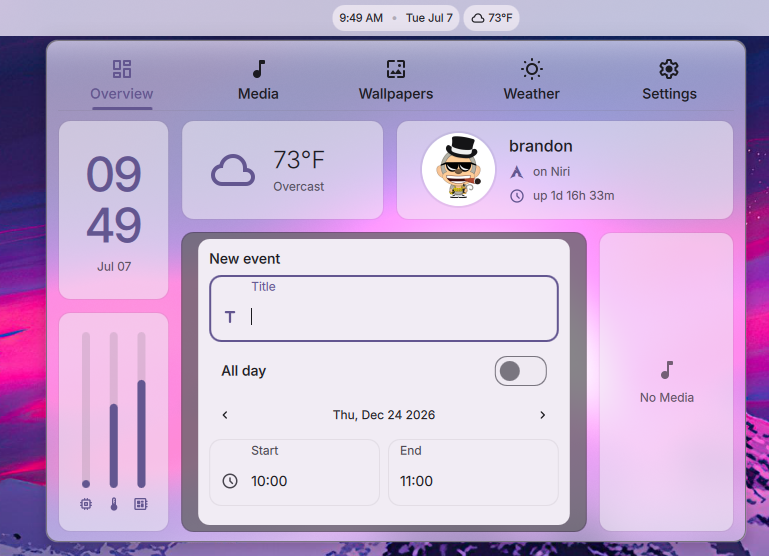
Task: Edit the Start time 10:00 field
Action: (x=294, y=472)
